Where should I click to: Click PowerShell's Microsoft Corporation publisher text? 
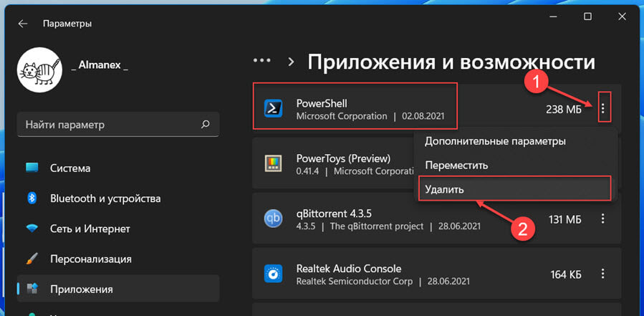[341, 116]
